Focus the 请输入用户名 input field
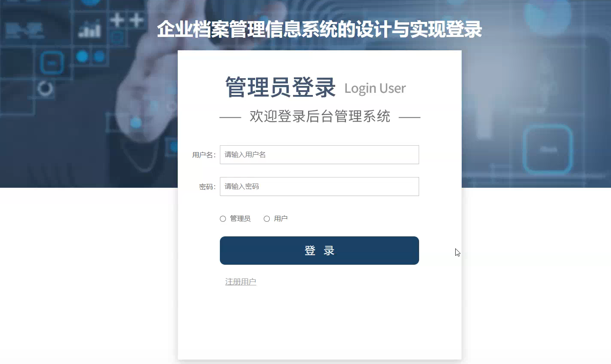This screenshot has height=364, width=611. coord(319,155)
